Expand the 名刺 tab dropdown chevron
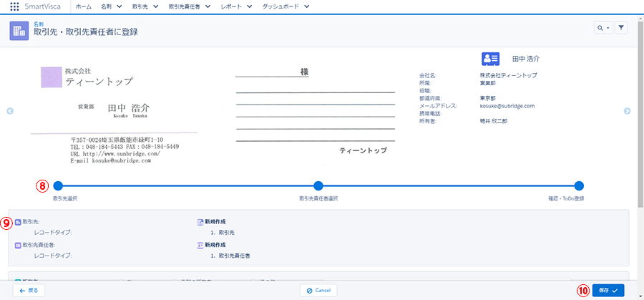Screen dimensions: 644x300 [119, 6]
